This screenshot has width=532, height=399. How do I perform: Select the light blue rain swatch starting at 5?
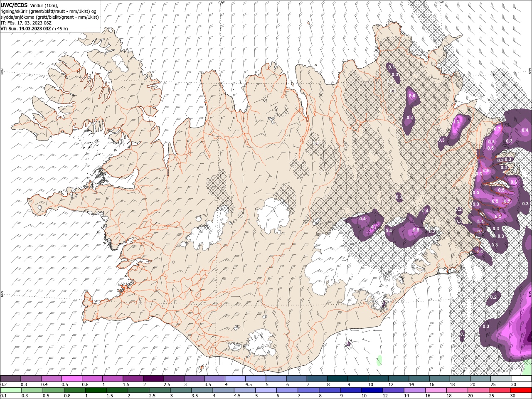266,390
